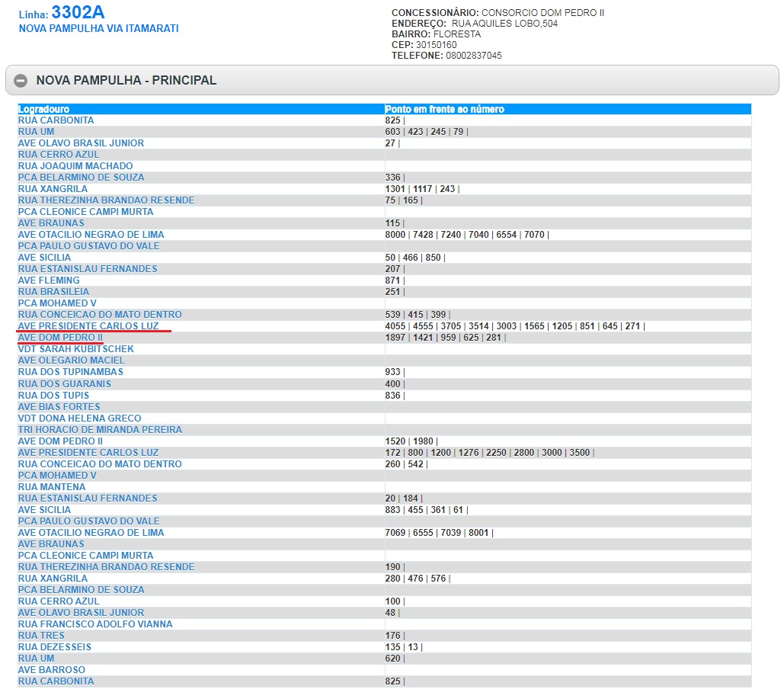The height and width of the screenshot is (699, 784).
Task: Open the PCA CLEONICE CAMPI MURTA link above AVE BRAUNAS 115
Action: [x=85, y=212]
